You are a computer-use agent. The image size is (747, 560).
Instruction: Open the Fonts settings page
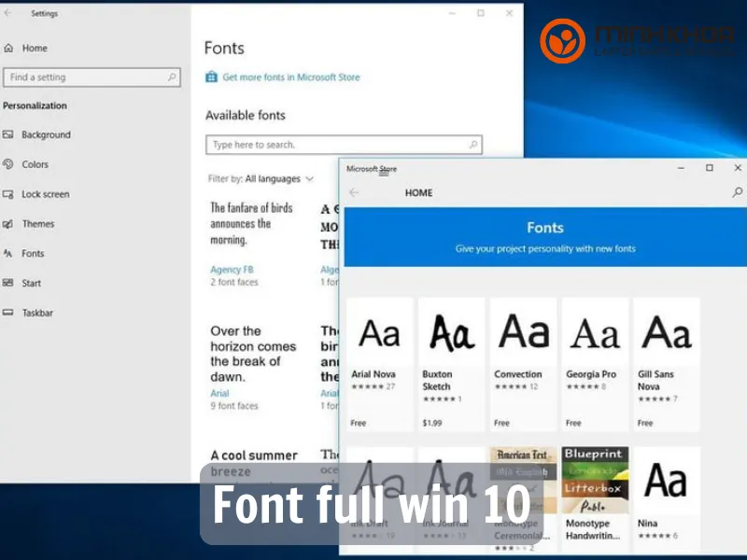click(x=33, y=253)
